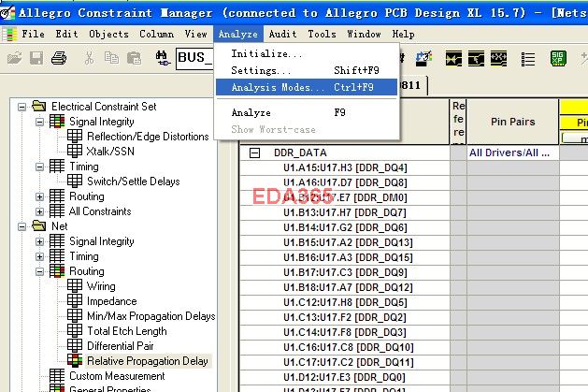The image size is (588, 392).
Task: Open the Window menu
Action: 364,34
